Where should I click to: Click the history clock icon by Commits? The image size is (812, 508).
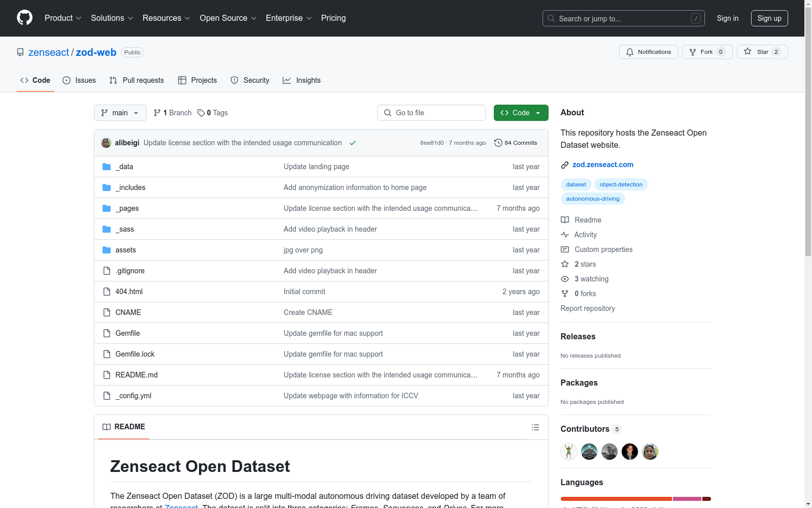[498, 143]
